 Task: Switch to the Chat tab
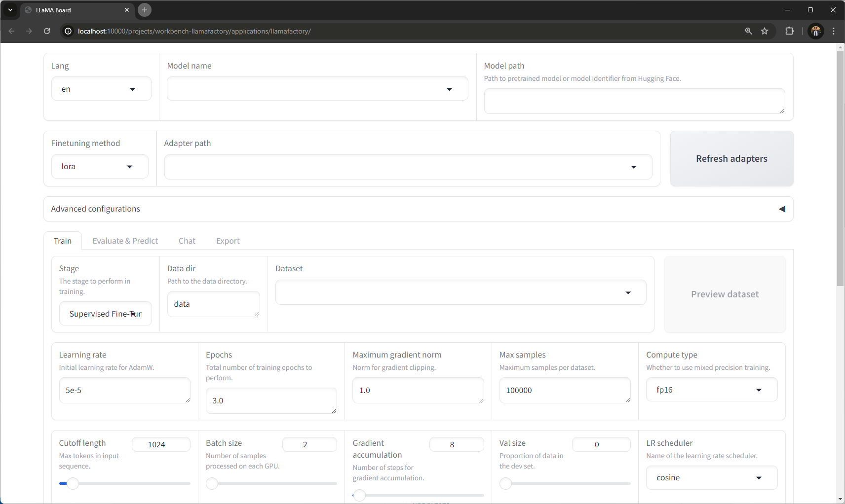tap(187, 241)
